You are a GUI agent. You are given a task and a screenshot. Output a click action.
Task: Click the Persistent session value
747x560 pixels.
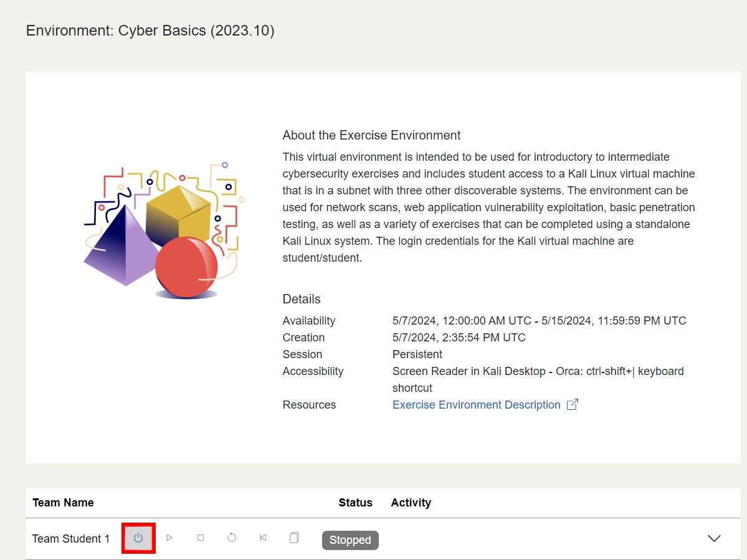tap(417, 354)
